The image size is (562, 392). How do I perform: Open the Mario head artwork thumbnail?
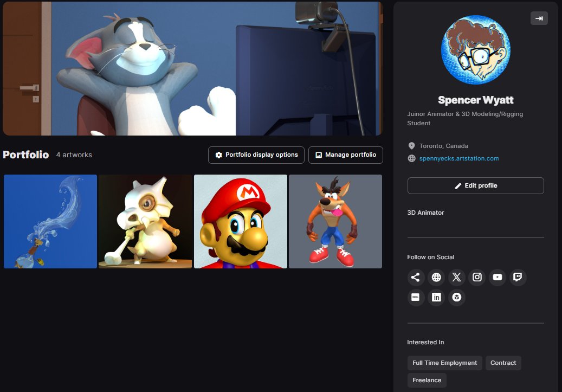click(241, 221)
